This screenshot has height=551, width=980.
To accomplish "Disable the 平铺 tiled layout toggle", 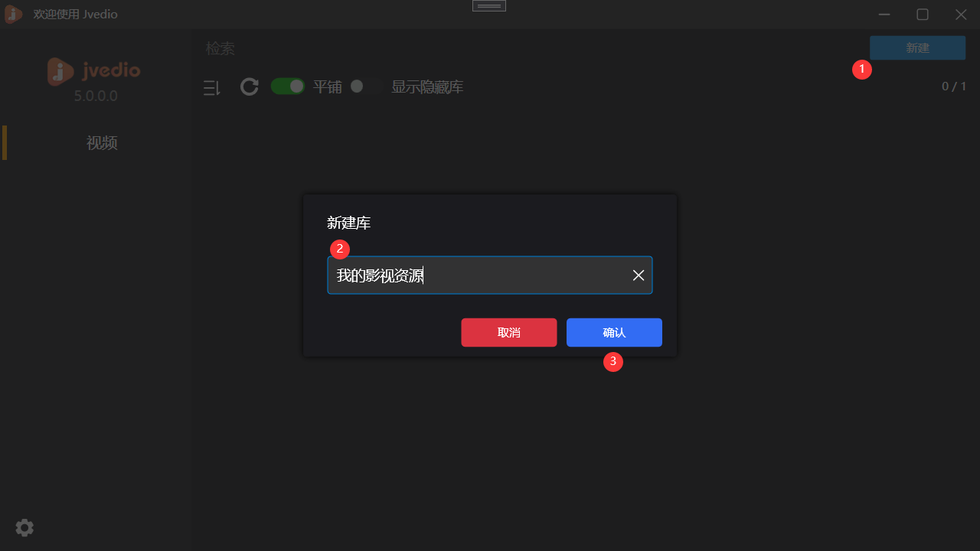I will coord(288,86).
